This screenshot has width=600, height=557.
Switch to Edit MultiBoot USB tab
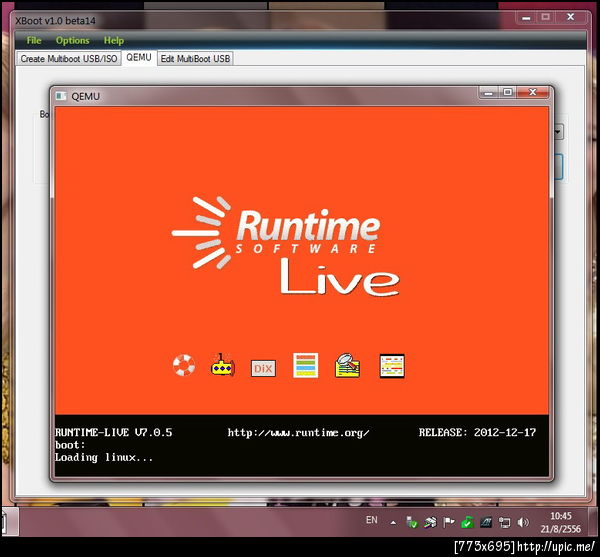click(195, 59)
